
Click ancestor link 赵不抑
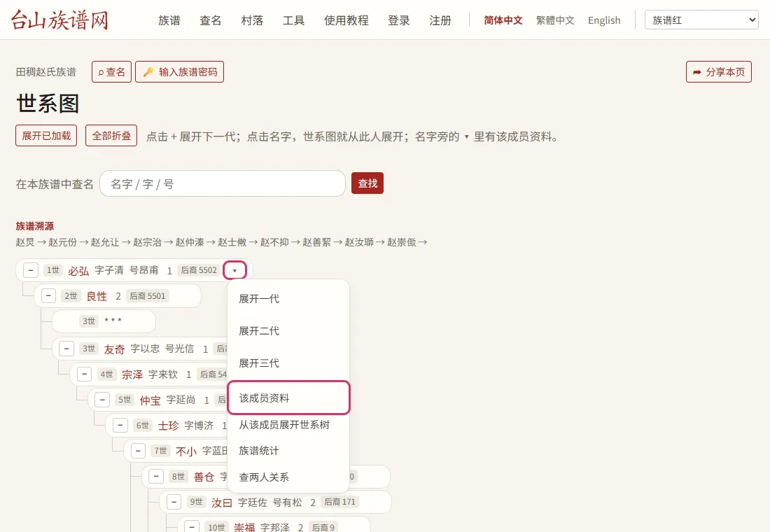click(274, 242)
